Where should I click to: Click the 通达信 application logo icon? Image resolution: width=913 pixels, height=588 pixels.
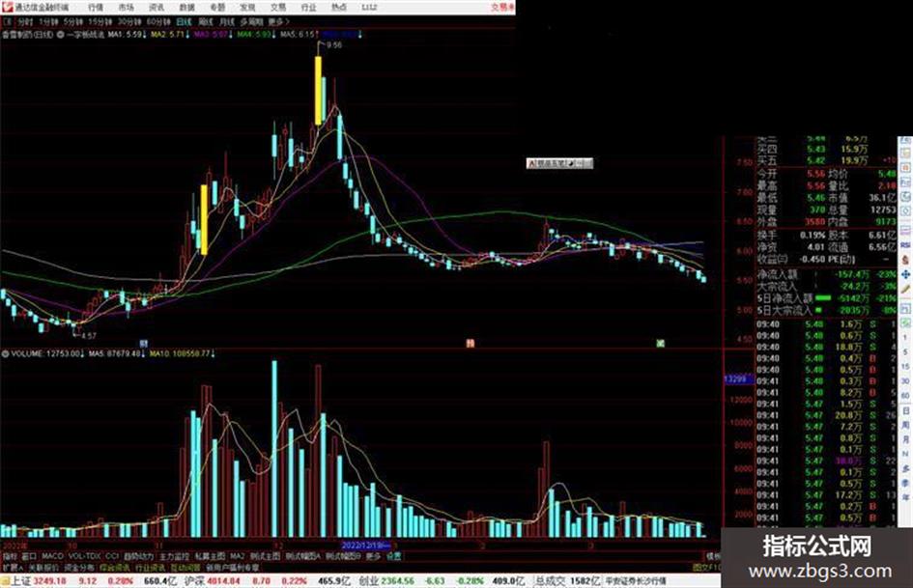(x=7, y=7)
